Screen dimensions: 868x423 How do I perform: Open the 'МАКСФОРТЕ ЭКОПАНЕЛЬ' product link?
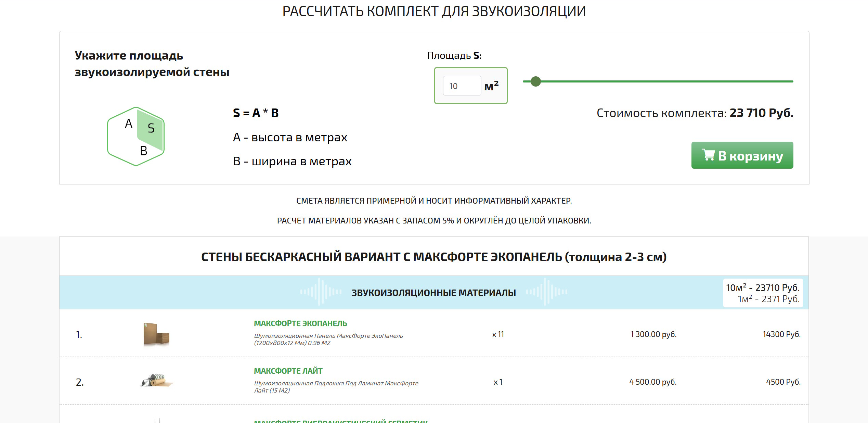click(x=300, y=323)
